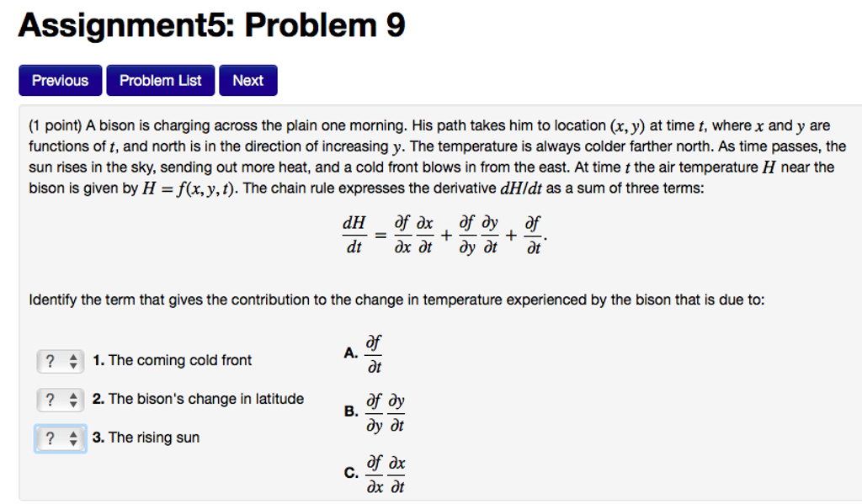Select the '?' placeholder in question 3 selector
The image size is (862, 504).
tap(51, 438)
